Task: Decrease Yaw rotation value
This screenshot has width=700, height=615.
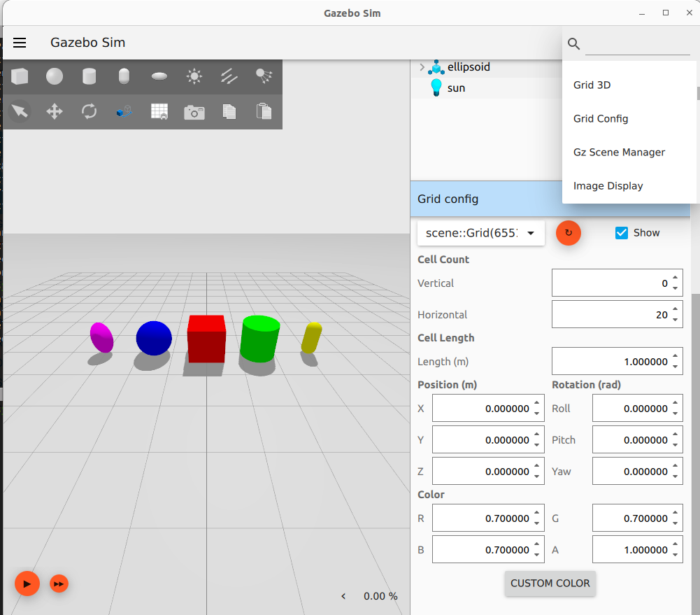Action: coord(675,476)
